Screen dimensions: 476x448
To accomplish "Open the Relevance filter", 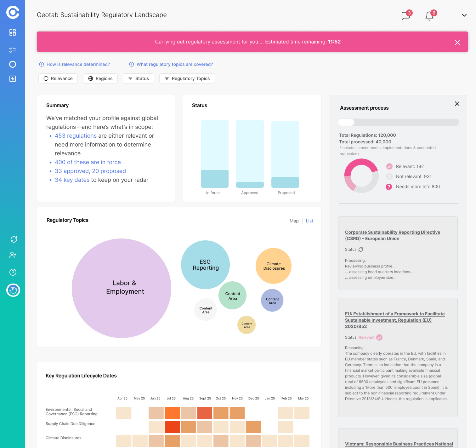I will 58,78.
